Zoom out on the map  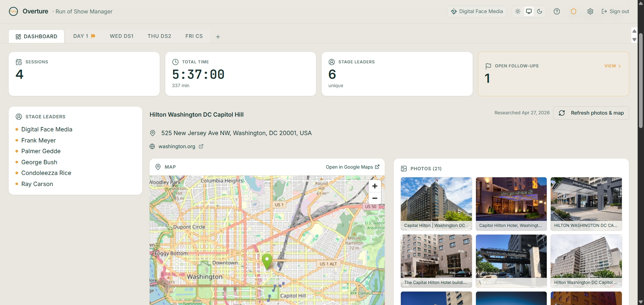click(x=375, y=198)
